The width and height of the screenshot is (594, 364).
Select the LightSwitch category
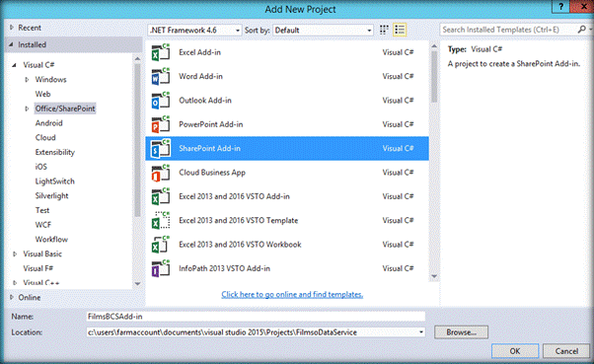pos(55,182)
